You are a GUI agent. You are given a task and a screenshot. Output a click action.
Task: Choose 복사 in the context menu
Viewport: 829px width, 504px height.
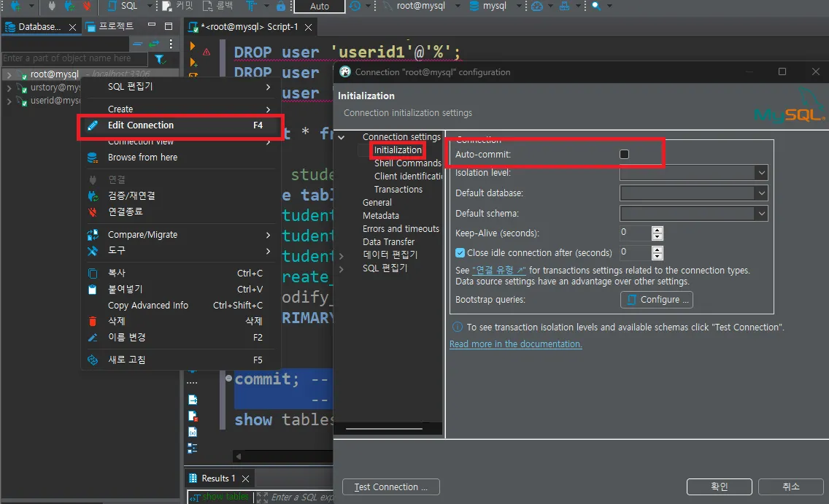pos(181,273)
